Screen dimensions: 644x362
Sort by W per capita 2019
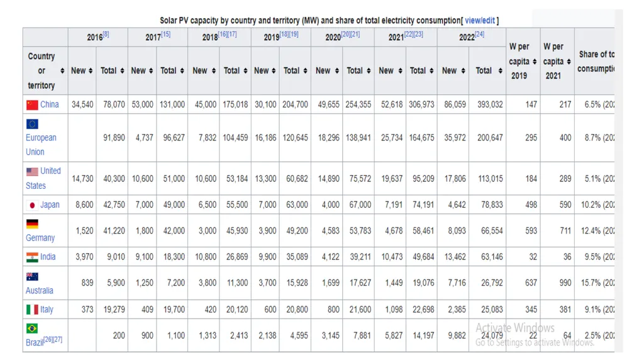[535, 62]
